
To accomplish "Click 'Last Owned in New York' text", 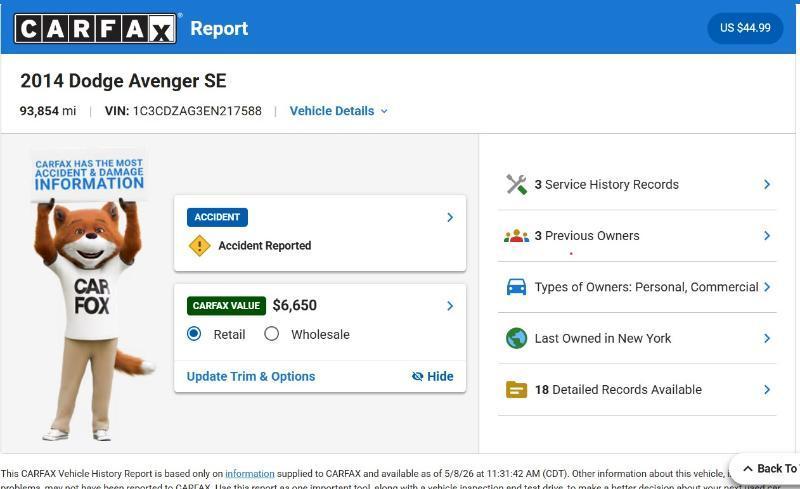I will pyautogui.click(x=603, y=338).
